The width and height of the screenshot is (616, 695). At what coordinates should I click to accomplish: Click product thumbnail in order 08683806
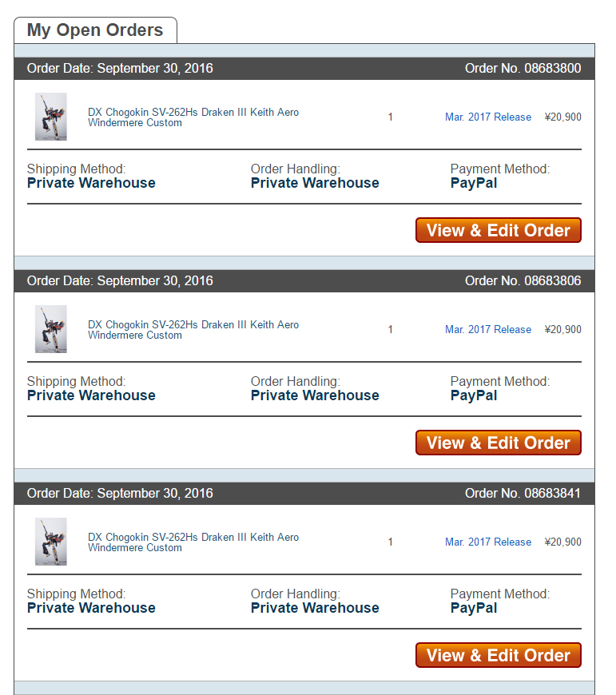[51, 329]
